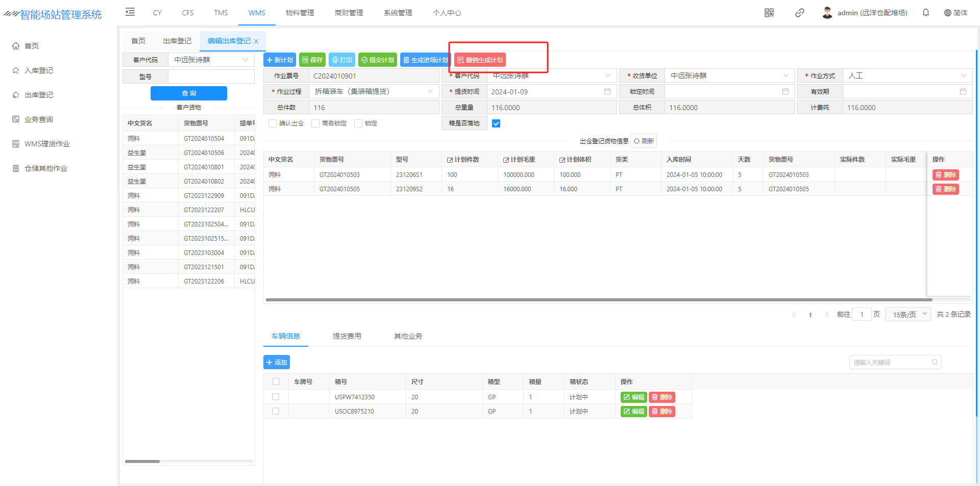Image resolution: width=980 pixels, height=486 pixels.
Task: Click the 刷新 refresh button
Action: (x=644, y=141)
